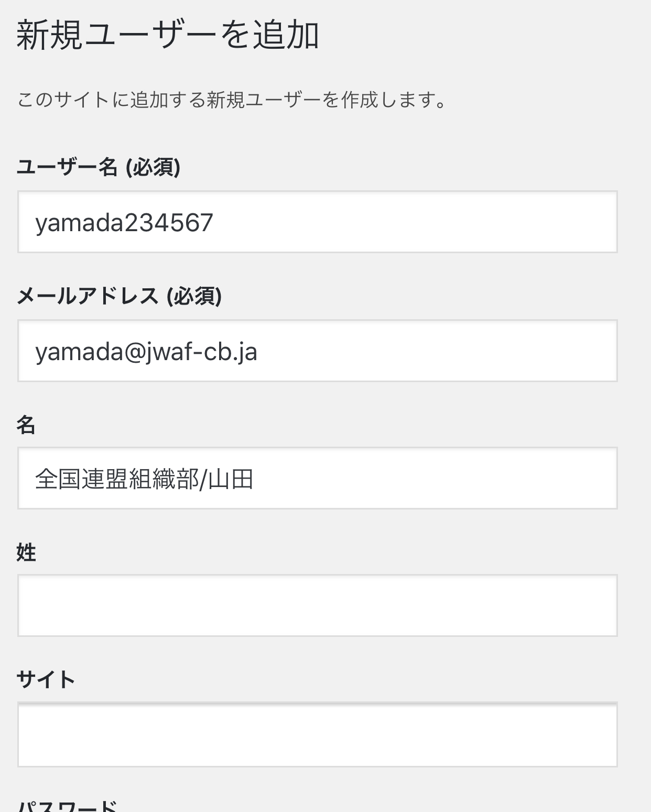
Task: Click the メールアドレス (必須) field label
Action: point(119,296)
